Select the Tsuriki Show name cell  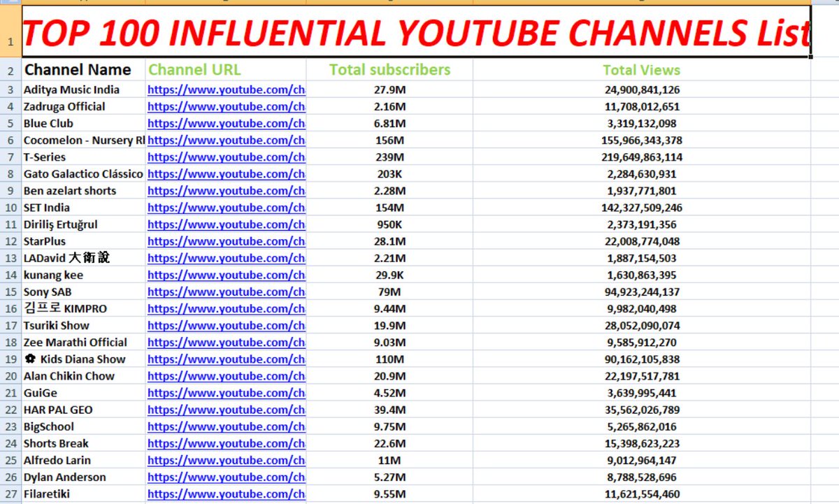(83, 325)
